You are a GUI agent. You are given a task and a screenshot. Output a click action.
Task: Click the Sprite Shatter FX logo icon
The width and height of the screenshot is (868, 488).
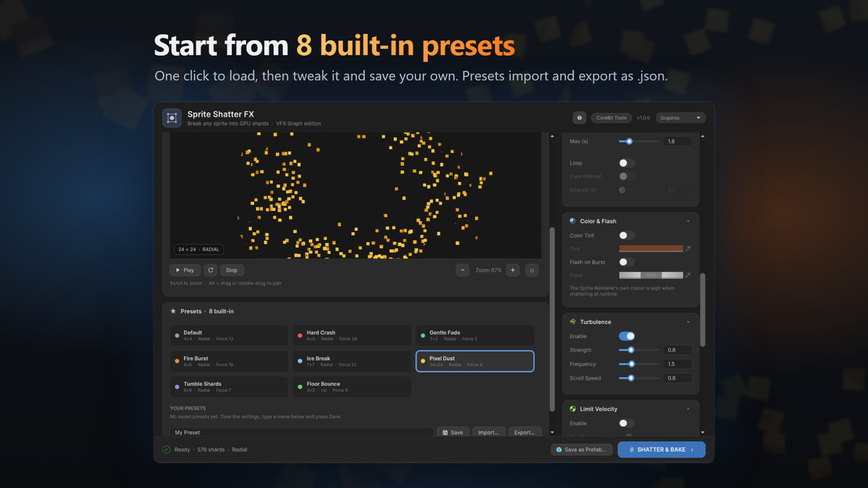(x=171, y=118)
